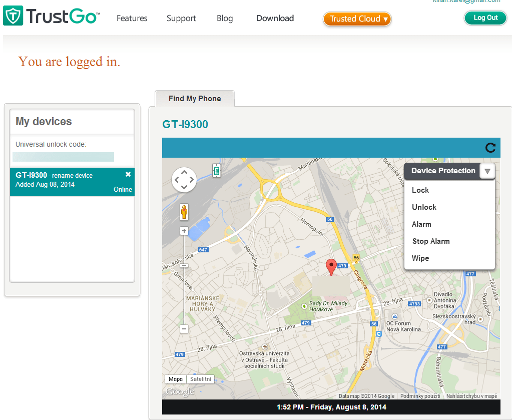This screenshot has width=512, height=420.
Task: Click the Slezskoostravský hrad marker
Action: point(480,319)
